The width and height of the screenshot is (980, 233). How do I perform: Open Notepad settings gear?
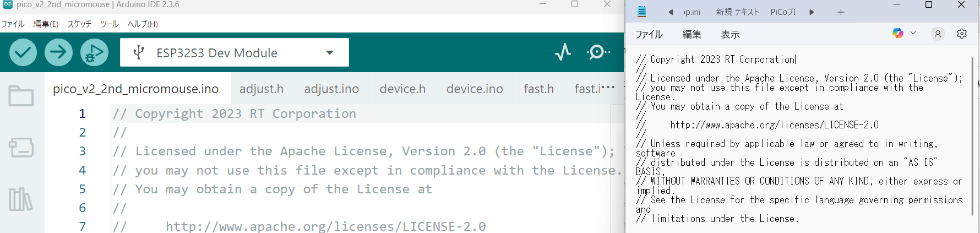point(962,34)
